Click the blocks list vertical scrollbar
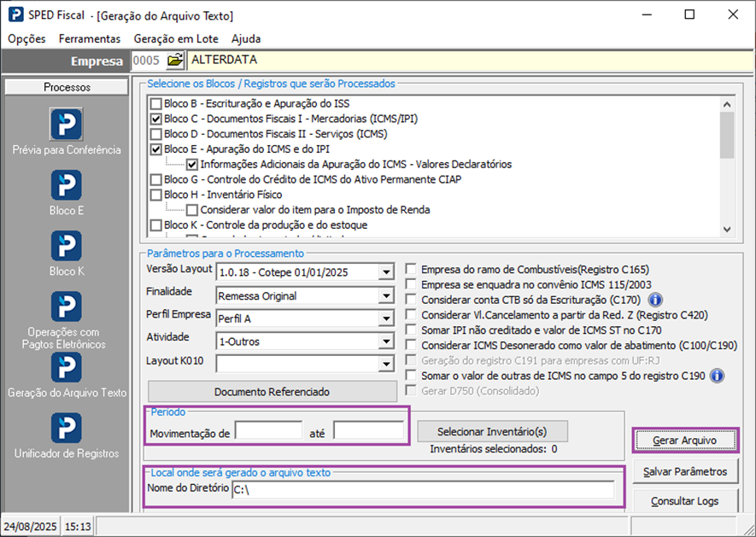The width and height of the screenshot is (756, 537). (x=727, y=164)
